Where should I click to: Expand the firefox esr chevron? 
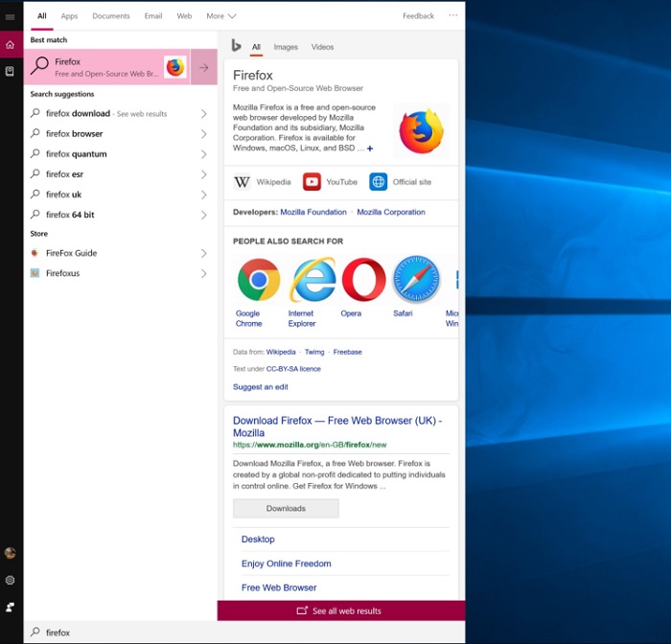click(203, 174)
